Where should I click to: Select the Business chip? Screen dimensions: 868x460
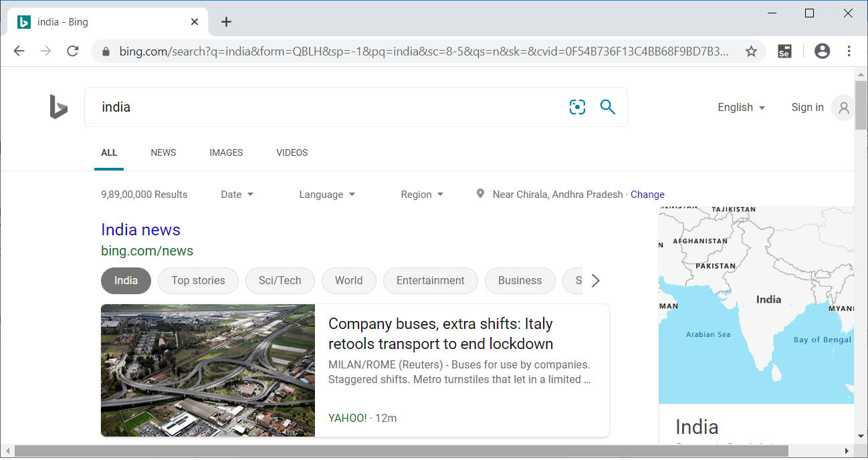point(520,281)
